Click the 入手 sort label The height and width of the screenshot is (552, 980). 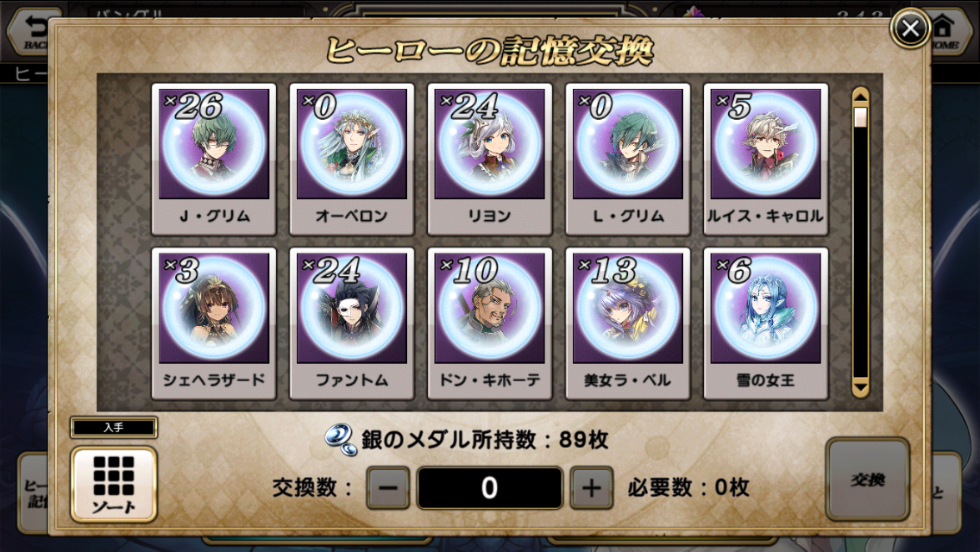(113, 428)
